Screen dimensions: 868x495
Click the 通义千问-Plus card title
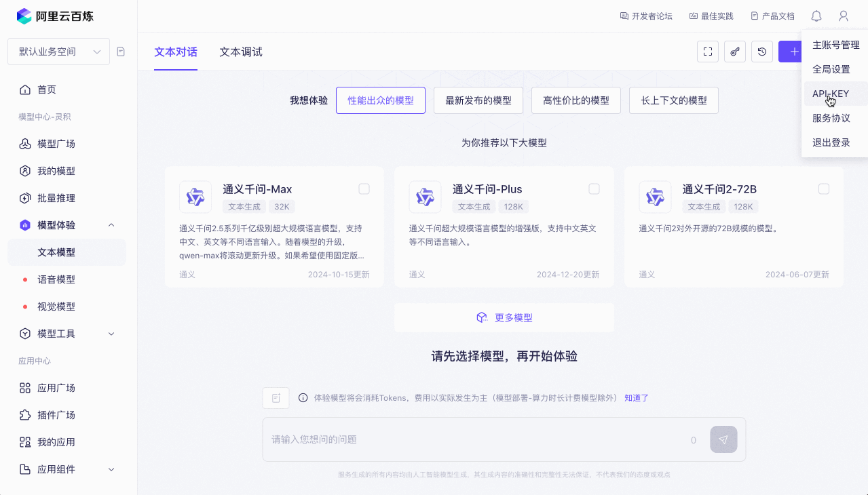[487, 189]
